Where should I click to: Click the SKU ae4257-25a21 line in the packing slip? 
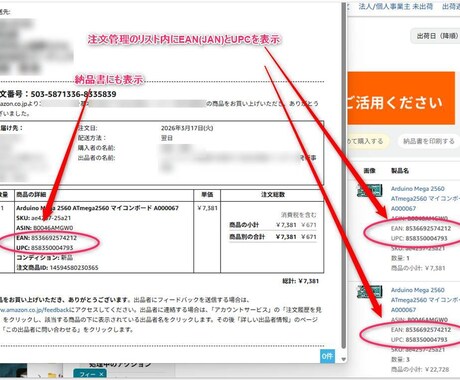44,218
